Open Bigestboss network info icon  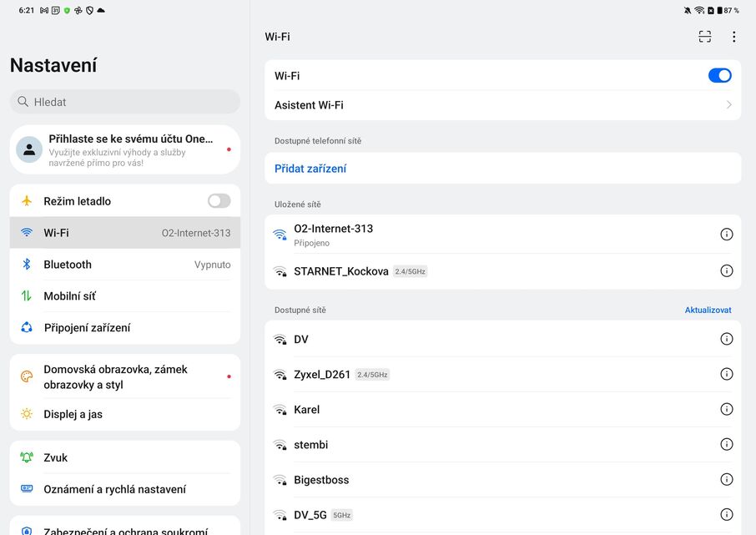coord(726,479)
